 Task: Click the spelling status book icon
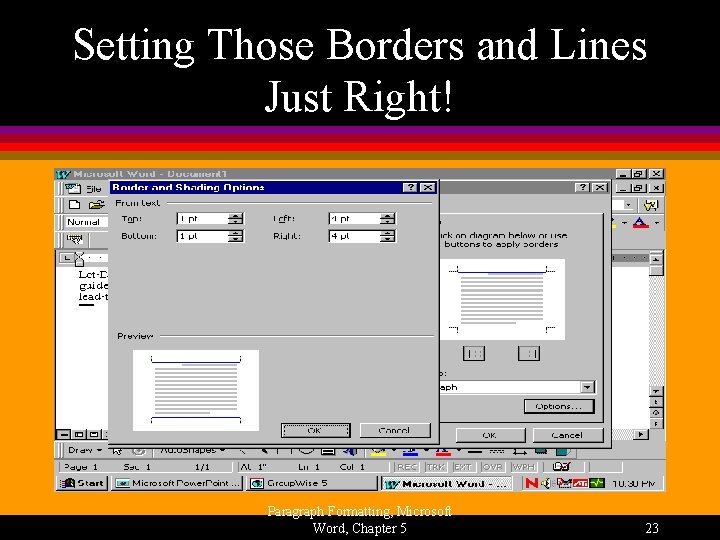coord(561,467)
